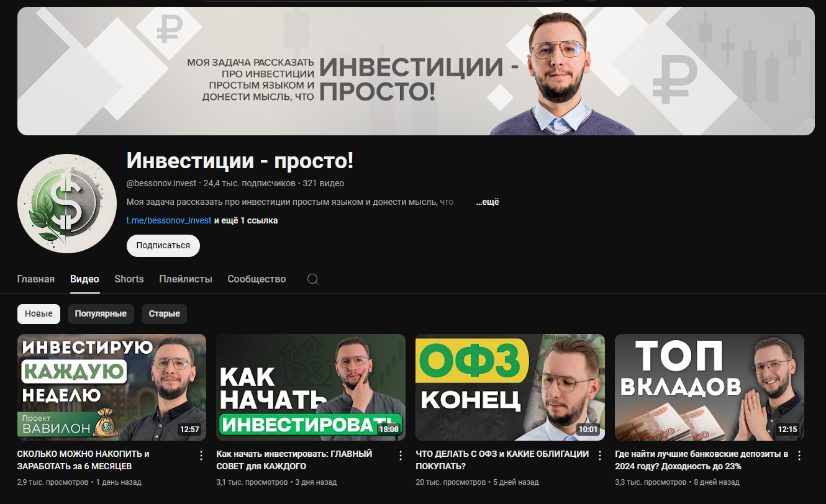
Task: Go to the Плейлисты tab
Action: [x=186, y=279]
